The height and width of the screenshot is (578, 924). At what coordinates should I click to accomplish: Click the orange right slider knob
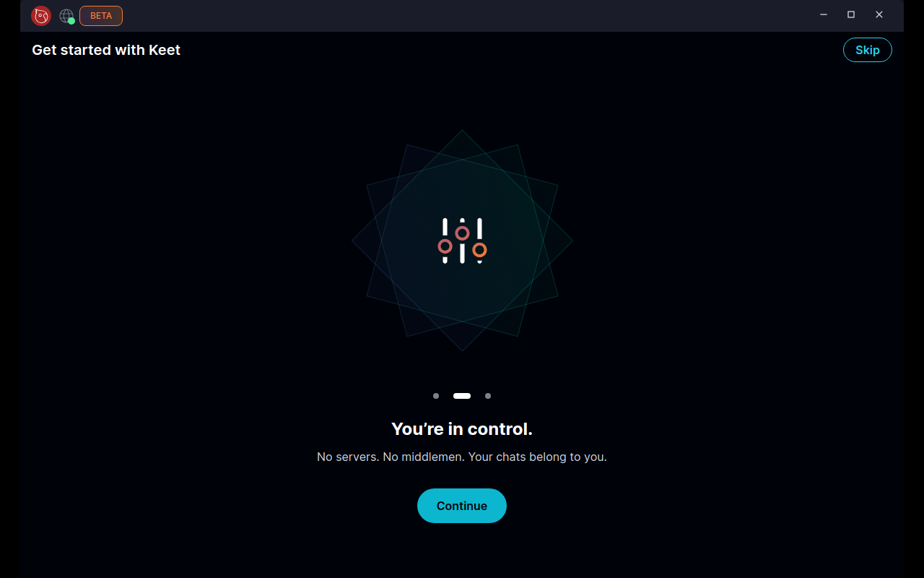point(479,250)
